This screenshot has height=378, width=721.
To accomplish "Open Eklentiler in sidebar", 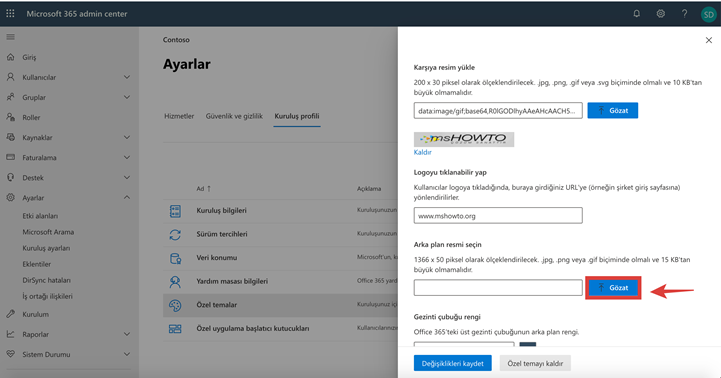I will coord(37,264).
